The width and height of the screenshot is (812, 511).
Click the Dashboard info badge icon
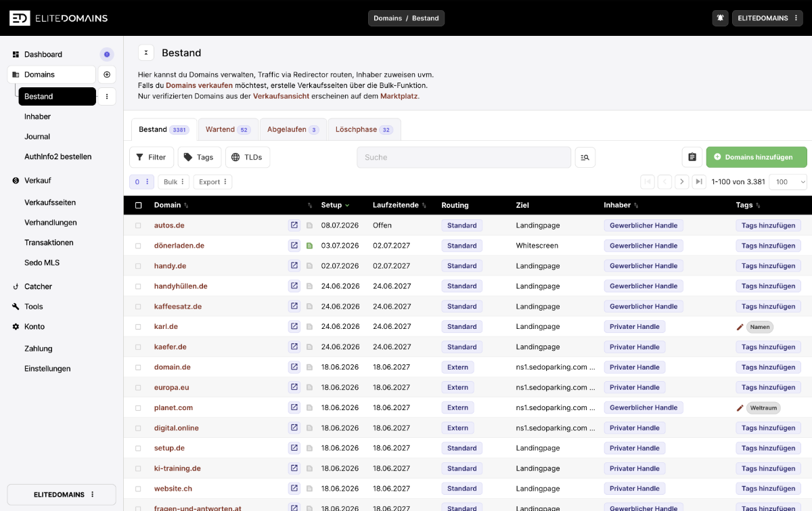[107, 54]
